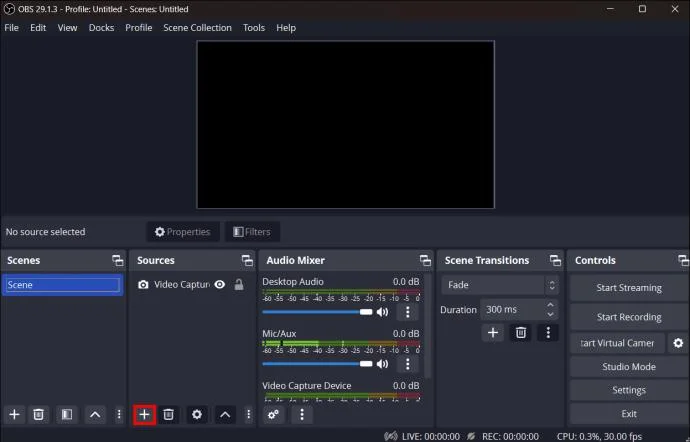Delete scene transition with trash icon
Viewport: 690px width, 442px height.
pos(521,333)
